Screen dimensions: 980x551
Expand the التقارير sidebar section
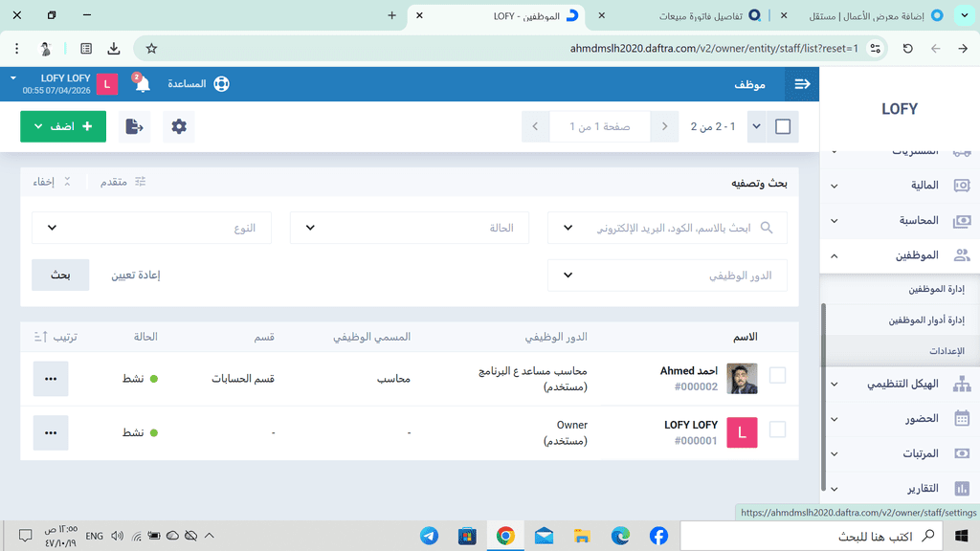pos(835,489)
